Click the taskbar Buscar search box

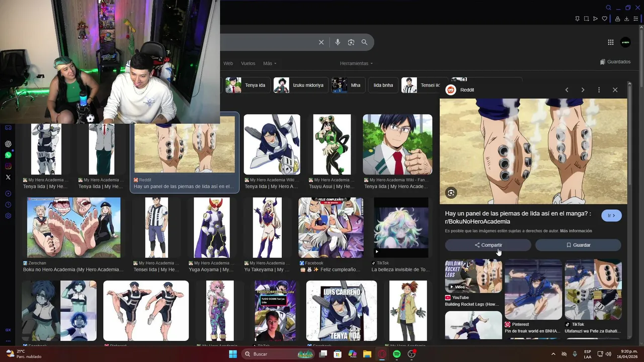(279, 354)
